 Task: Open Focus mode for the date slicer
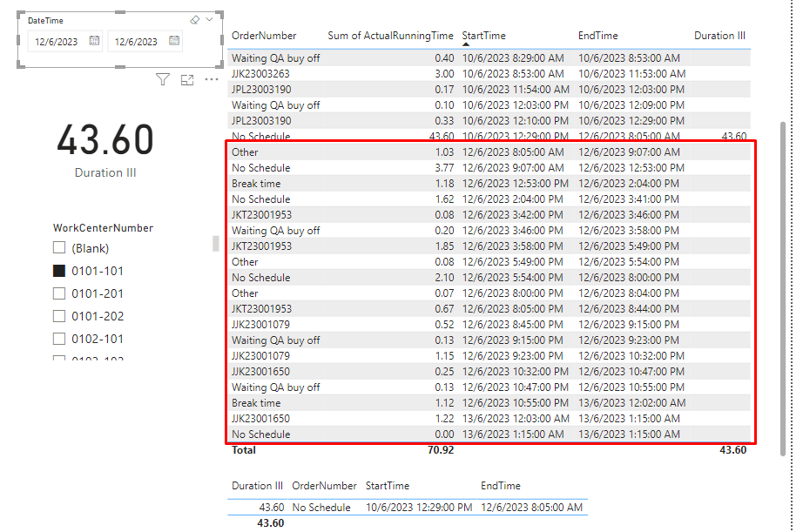(187, 80)
